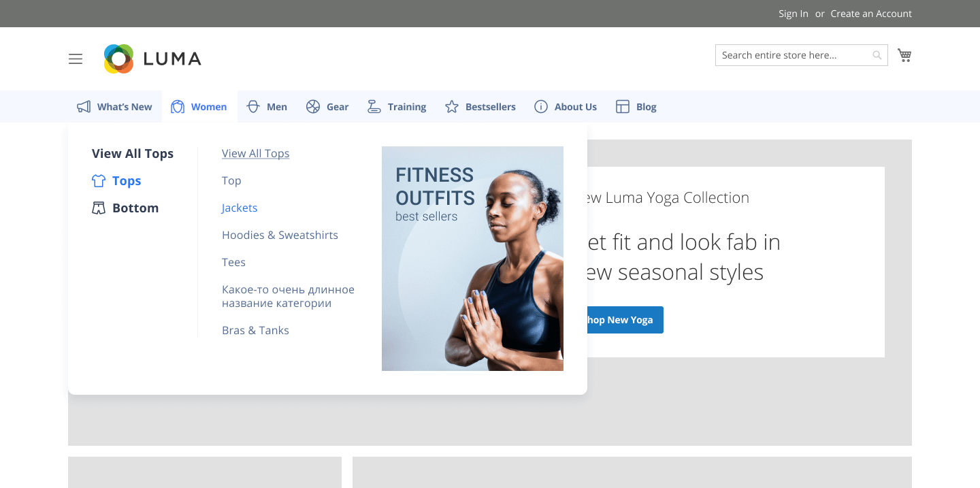Click the icon beside Men in the navigation bar
The image size is (980, 488).
(253, 107)
